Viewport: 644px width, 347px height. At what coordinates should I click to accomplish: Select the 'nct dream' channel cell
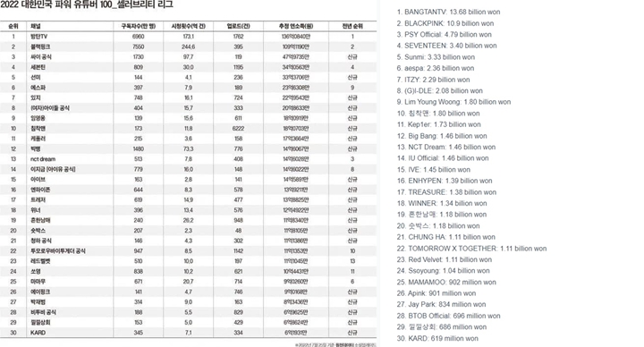(x=43, y=159)
